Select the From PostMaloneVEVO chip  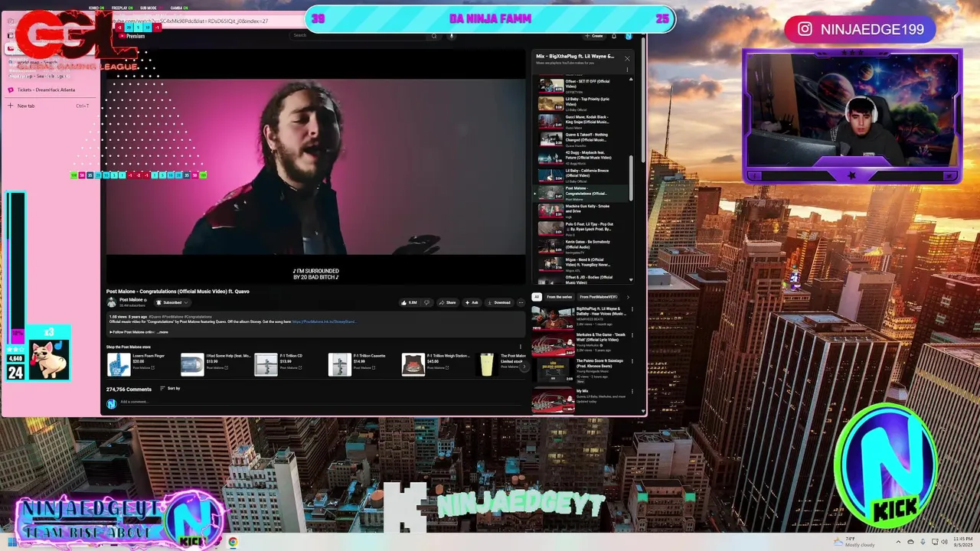point(599,297)
